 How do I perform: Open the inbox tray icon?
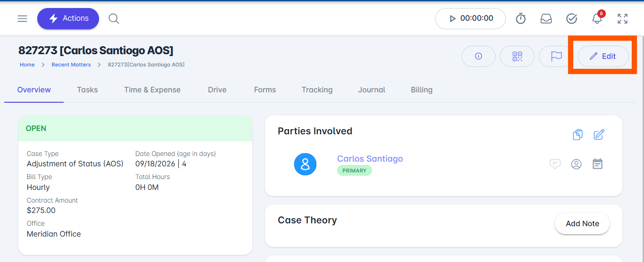click(546, 18)
